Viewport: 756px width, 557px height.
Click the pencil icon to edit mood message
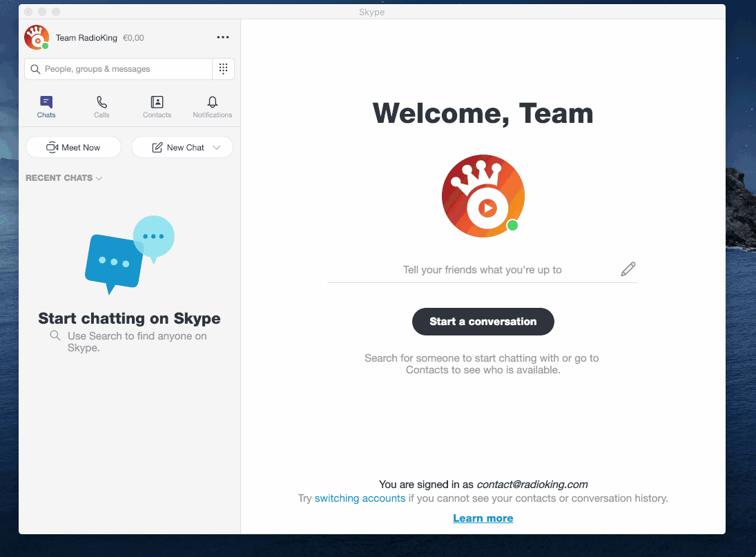[628, 269]
